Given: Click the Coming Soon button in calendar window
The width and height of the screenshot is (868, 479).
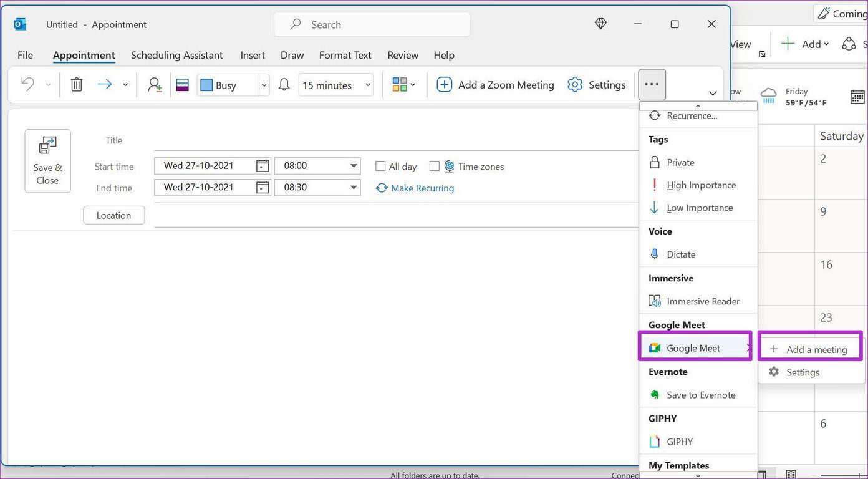Looking at the screenshot, I should (x=841, y=13).
